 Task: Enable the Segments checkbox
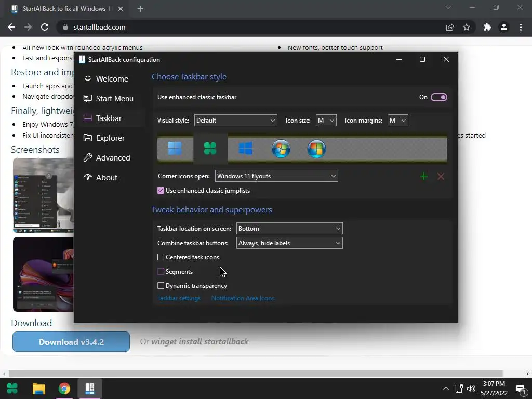click(161, 271)
